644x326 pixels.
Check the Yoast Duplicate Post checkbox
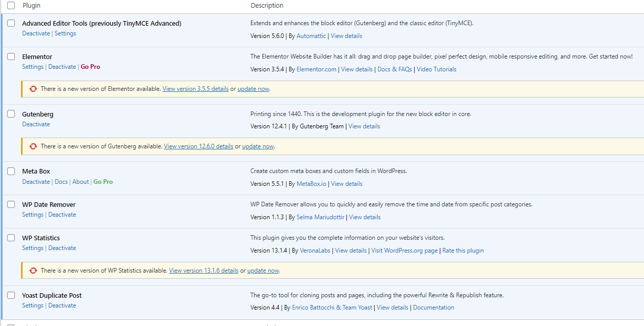coord(11,295)
